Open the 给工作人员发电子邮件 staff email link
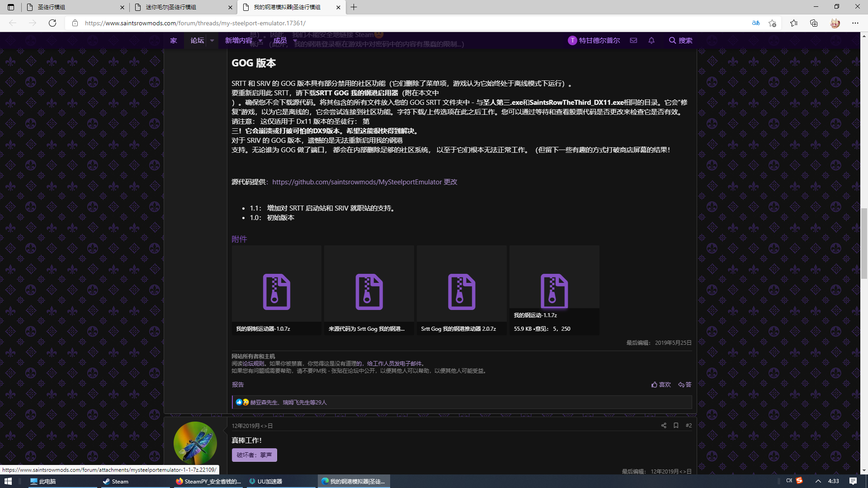 coord(394,363)
